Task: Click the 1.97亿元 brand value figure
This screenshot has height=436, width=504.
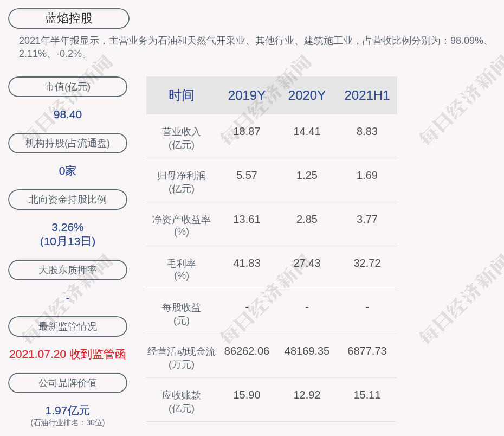Action: pos(68,411)
